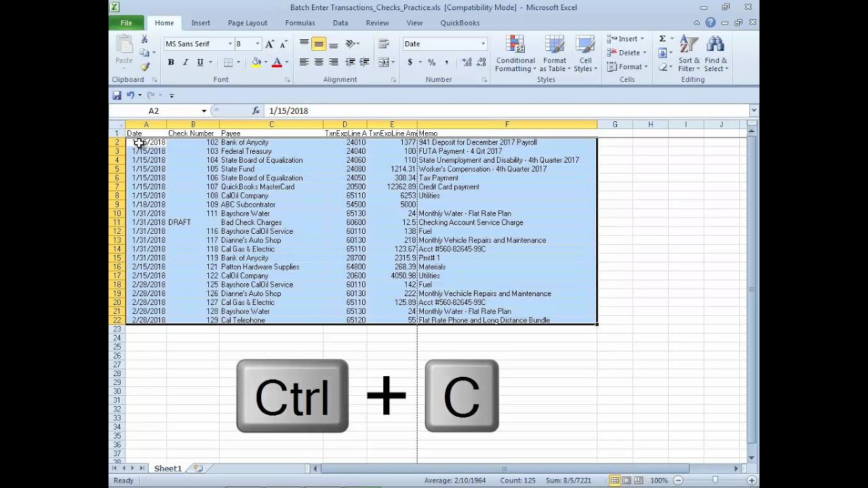Increase cell indent
This screenshot has height=488, width=868.
point(364,62)
